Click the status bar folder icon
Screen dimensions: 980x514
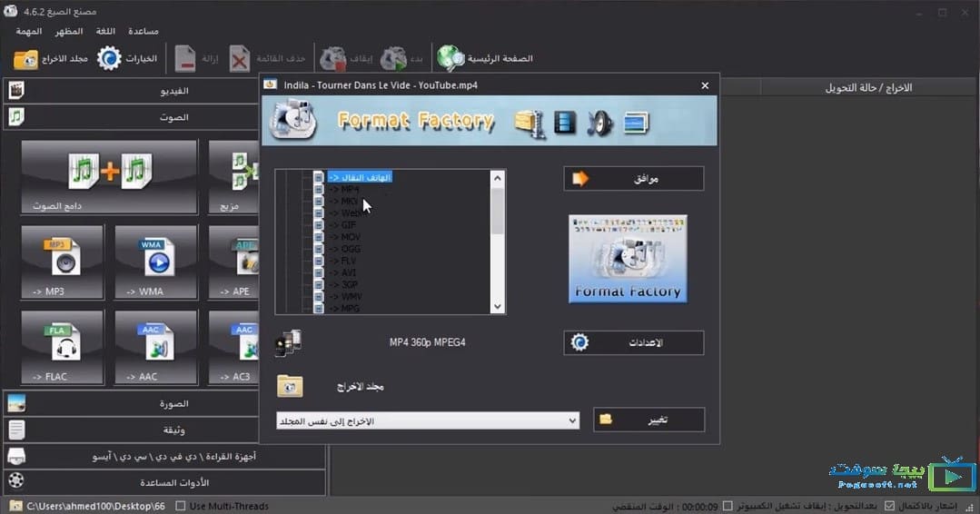16,506
